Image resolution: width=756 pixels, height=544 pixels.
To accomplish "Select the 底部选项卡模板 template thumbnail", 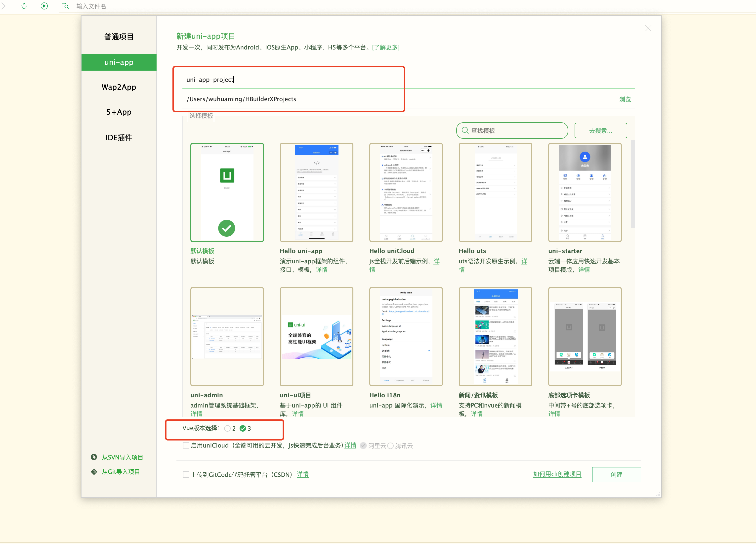I will tap(585, 337).
